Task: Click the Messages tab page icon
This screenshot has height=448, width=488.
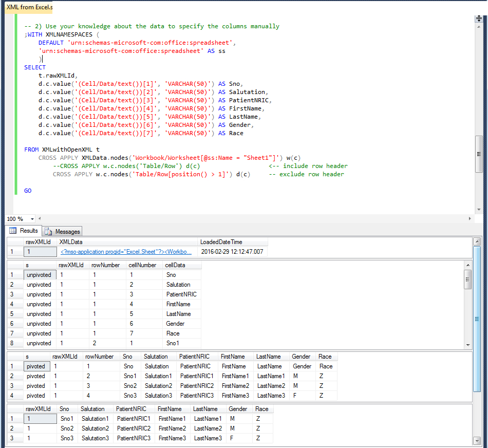Action: coord(49,231)
